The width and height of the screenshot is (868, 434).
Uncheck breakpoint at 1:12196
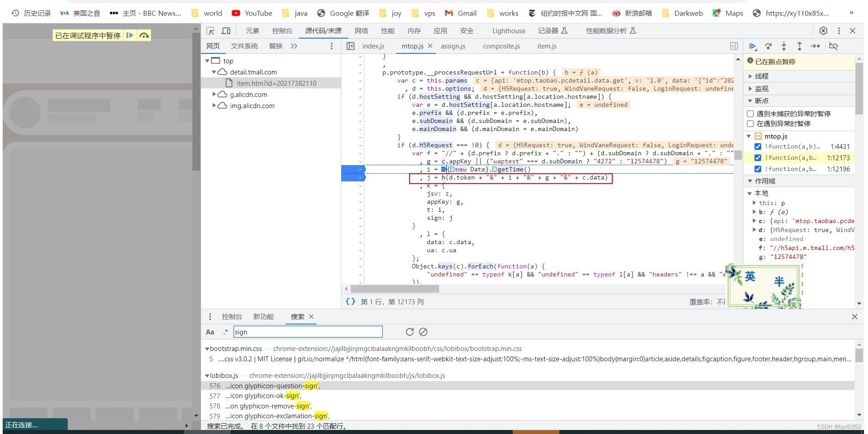(758, 169)
